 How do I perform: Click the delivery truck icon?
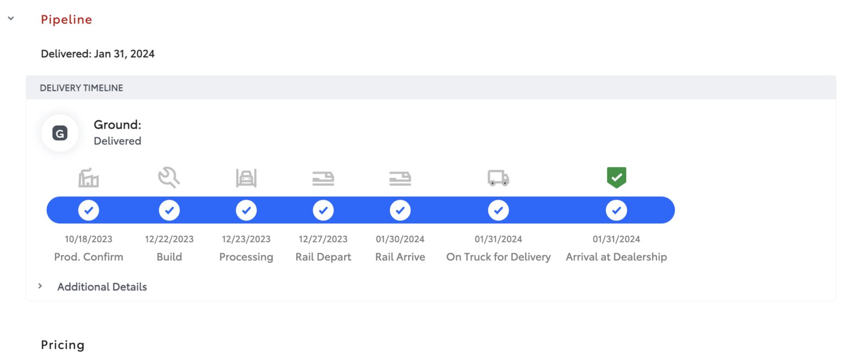coord(498,178)
